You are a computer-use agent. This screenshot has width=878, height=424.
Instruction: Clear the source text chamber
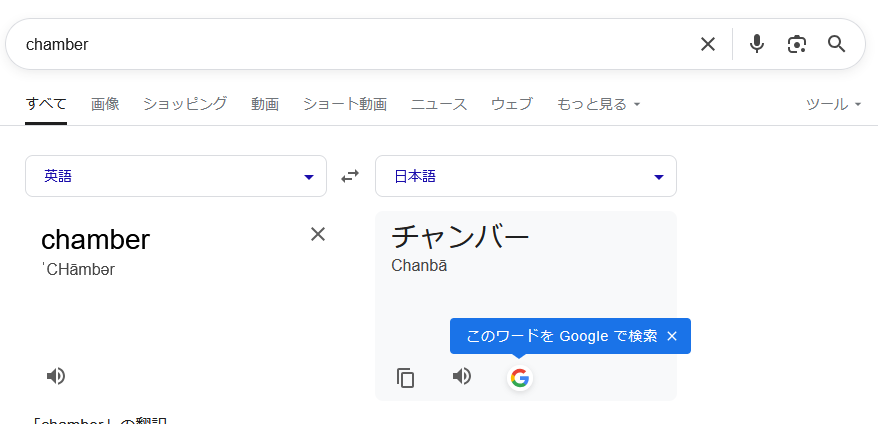tap(318, 234)
